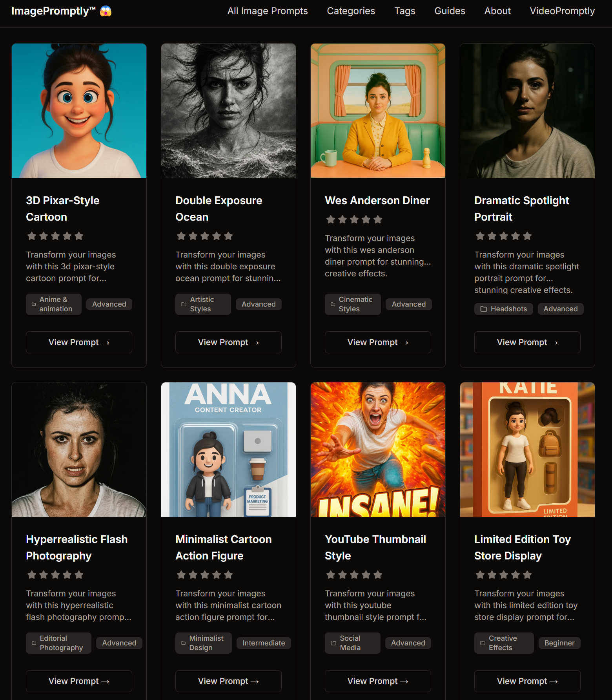Click star rating under YouTube Thumbnail Style

pos(354,575)
